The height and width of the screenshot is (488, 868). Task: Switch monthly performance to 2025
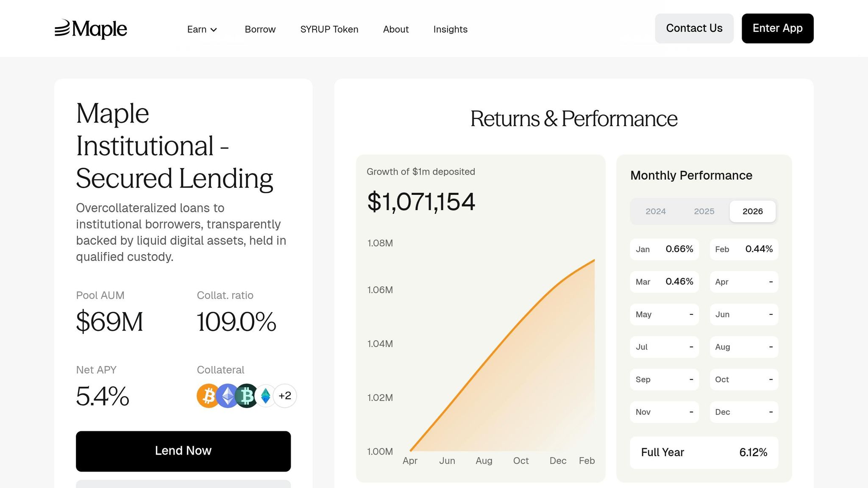pyautogui.click(x=704, y=211)
